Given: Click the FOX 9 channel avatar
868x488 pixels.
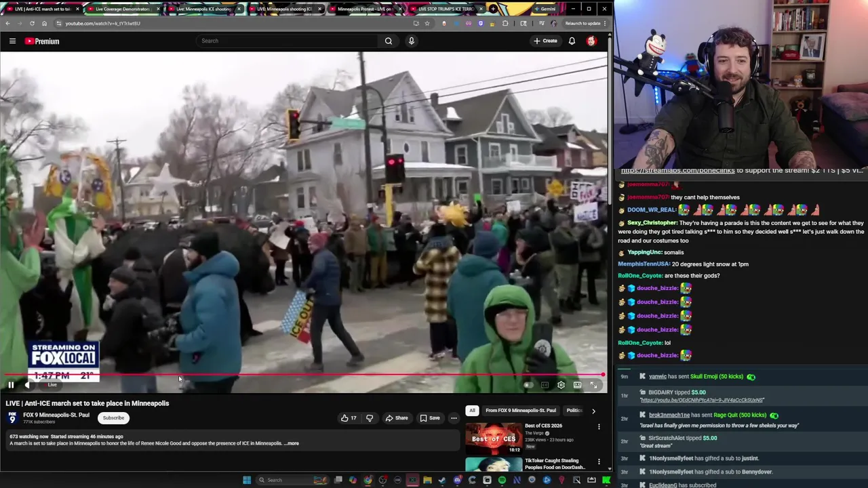Looking at the screenshot, I should pos(12,418).
